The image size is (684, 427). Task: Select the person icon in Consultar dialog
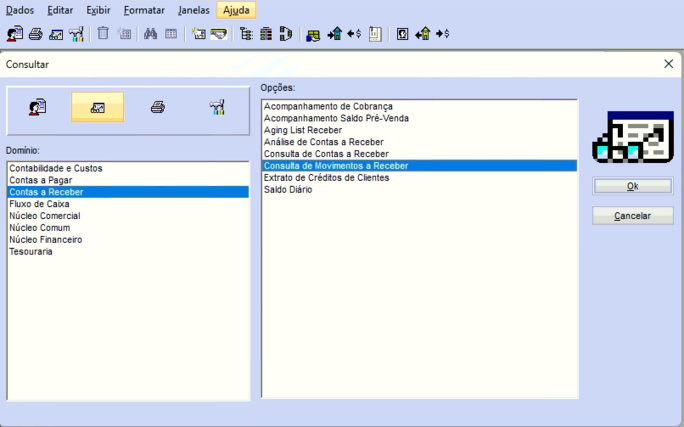pos(38,107)
